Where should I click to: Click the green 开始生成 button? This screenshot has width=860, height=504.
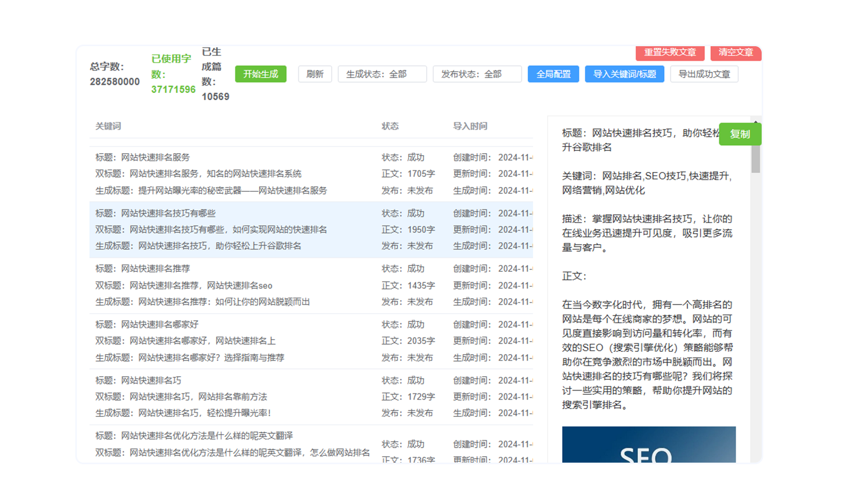[261, 74]
